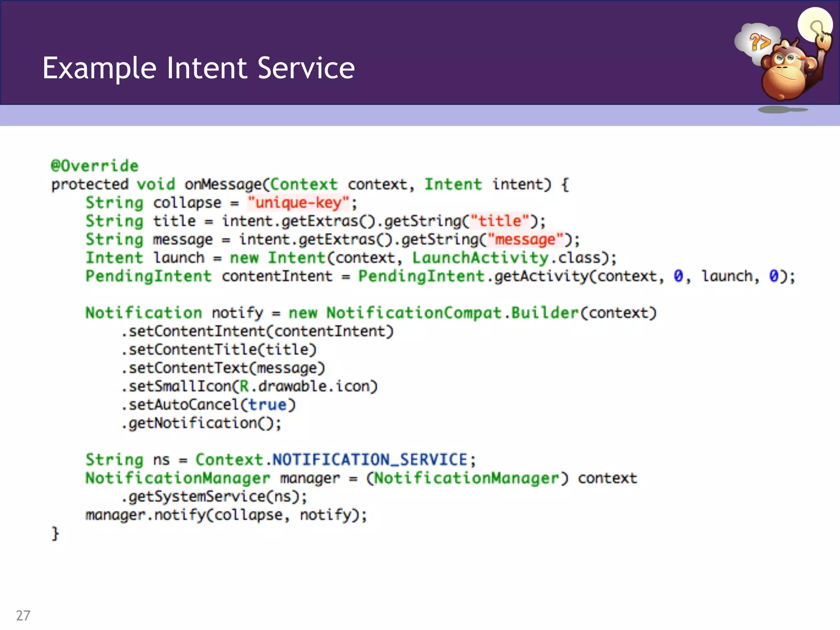Click the 'onMessage' method name
The height and width of the screenshot is (630, 840).
point(223,185)
